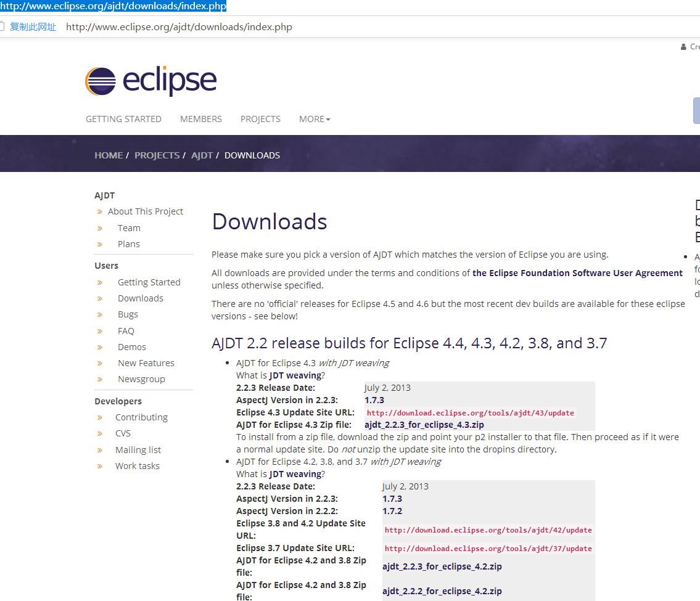The image size is (700, 601).
Task: Open the MORE dropdown menu
Action: pos(315,119)
